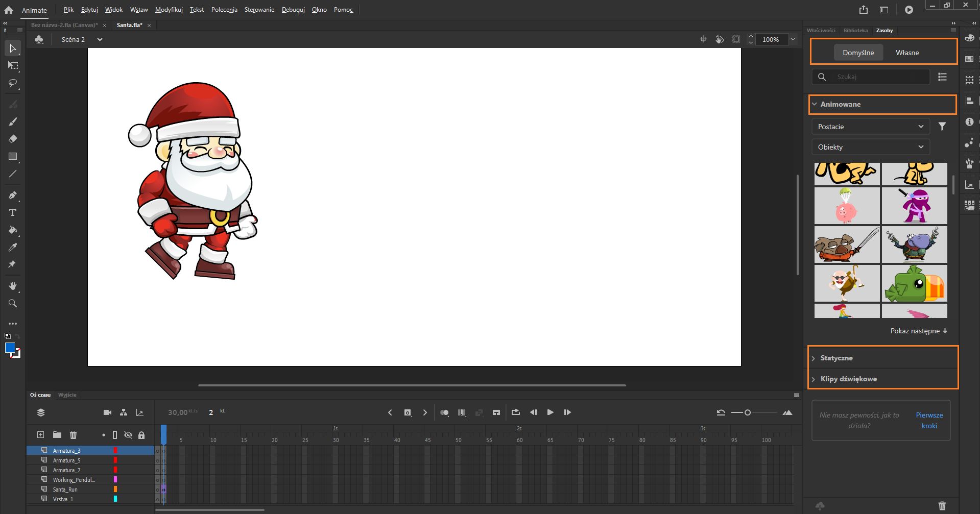Screen dimensions: 980x514
Task: Switch to the Wyjście tab
Action: coord(67,395)
